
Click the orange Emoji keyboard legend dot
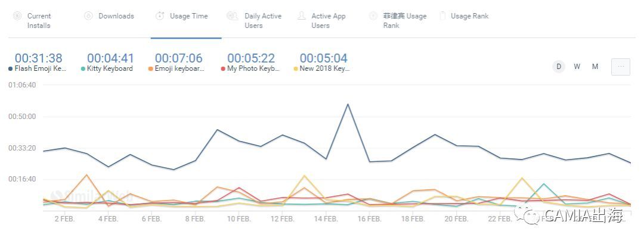[x=151, y=69]
